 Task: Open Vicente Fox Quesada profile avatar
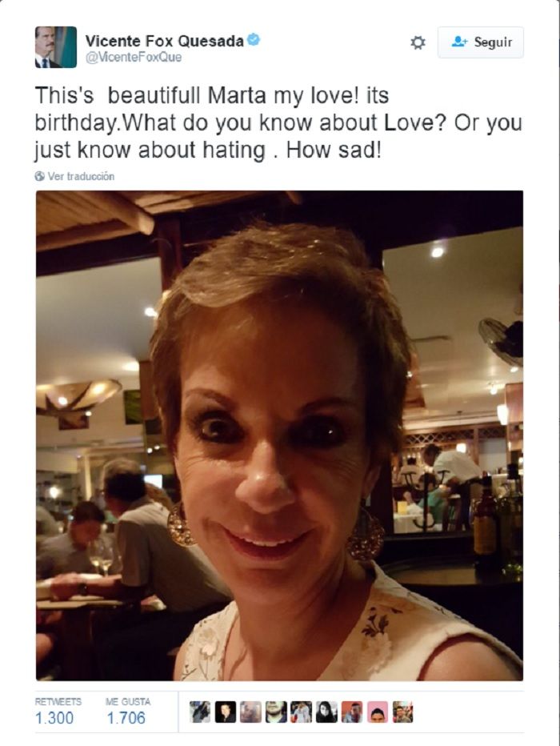pyautogui.click(x=56, y=47)
